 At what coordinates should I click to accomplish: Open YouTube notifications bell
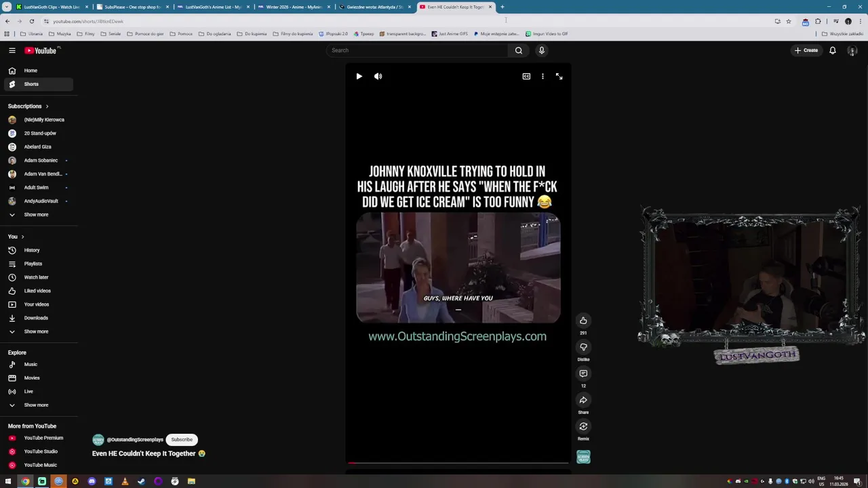[833, 50]
